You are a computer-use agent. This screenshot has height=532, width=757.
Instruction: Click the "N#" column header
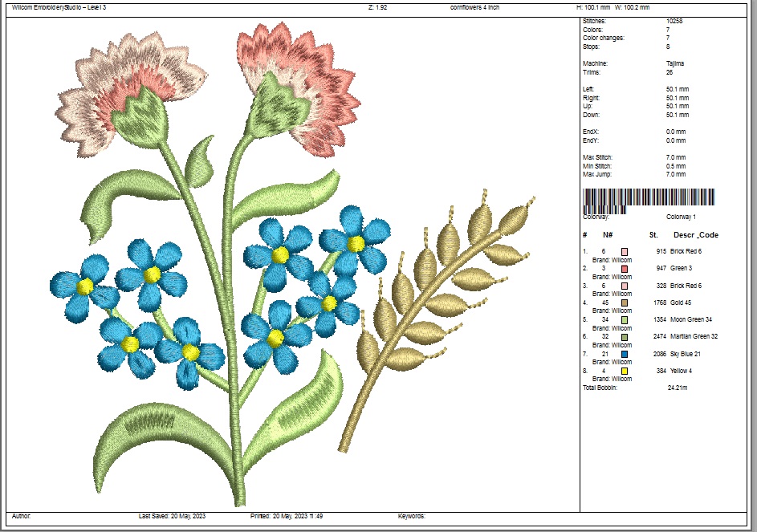[x=608, y=235]
